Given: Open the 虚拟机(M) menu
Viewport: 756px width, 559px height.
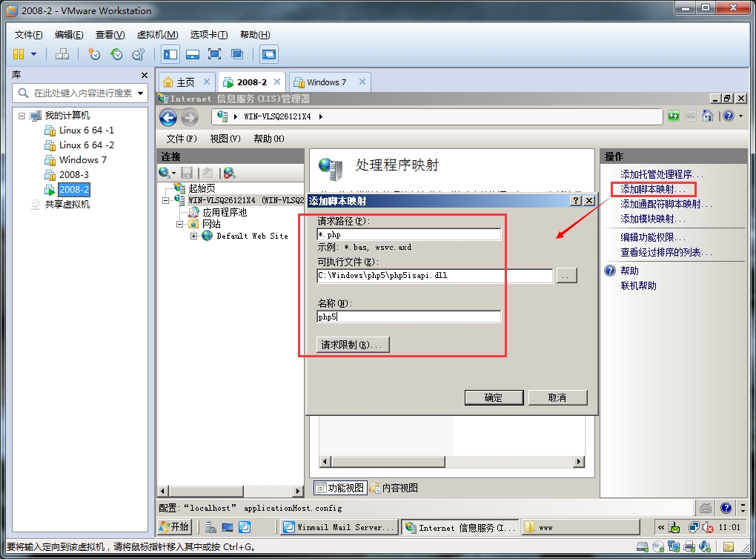Looking at the screenshot, I should 158,35.
